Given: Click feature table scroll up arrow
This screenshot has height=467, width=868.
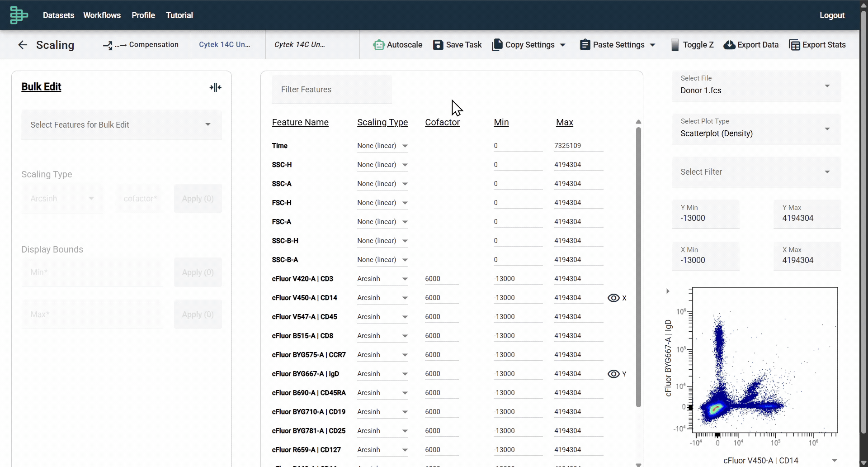Looking at the screenshot, I should (x=638, y=122).
